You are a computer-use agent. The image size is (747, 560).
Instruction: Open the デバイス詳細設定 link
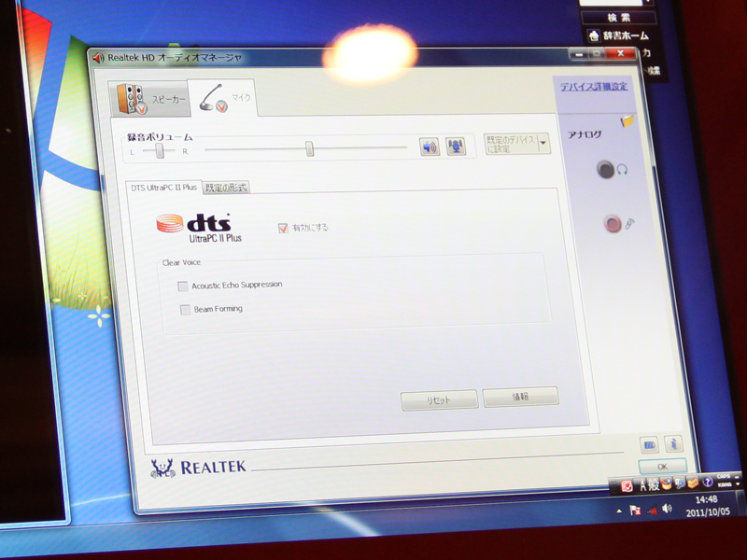point(594,87)
